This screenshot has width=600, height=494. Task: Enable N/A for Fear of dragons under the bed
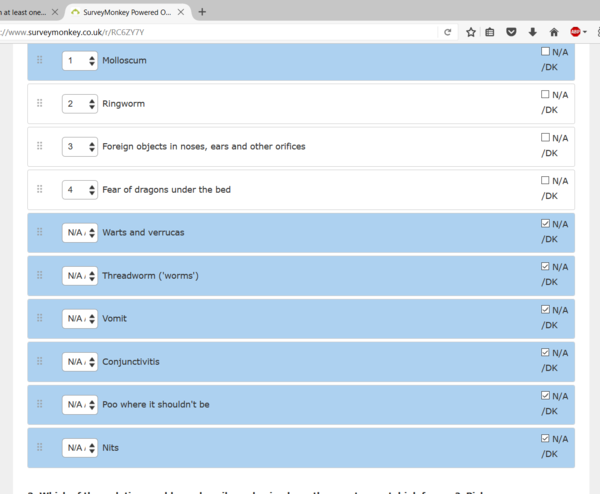[545, 180]
